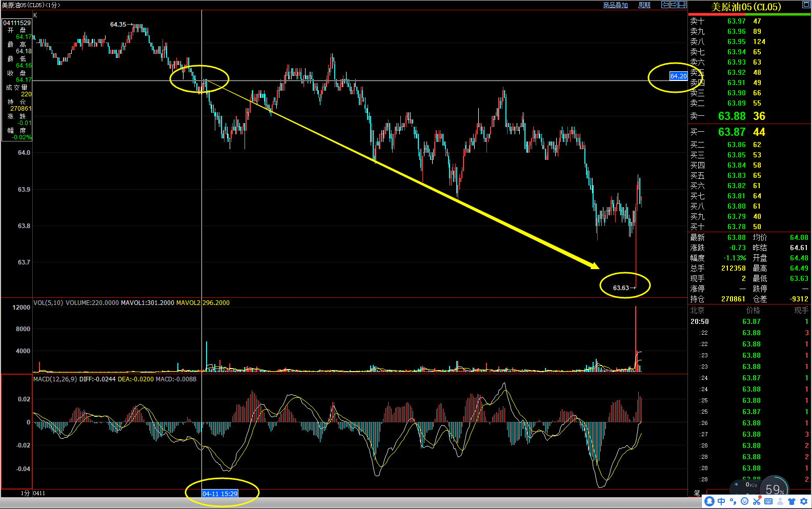
Task: Select the 卖十 ask row at 63.97
Action: coord(749,21)
